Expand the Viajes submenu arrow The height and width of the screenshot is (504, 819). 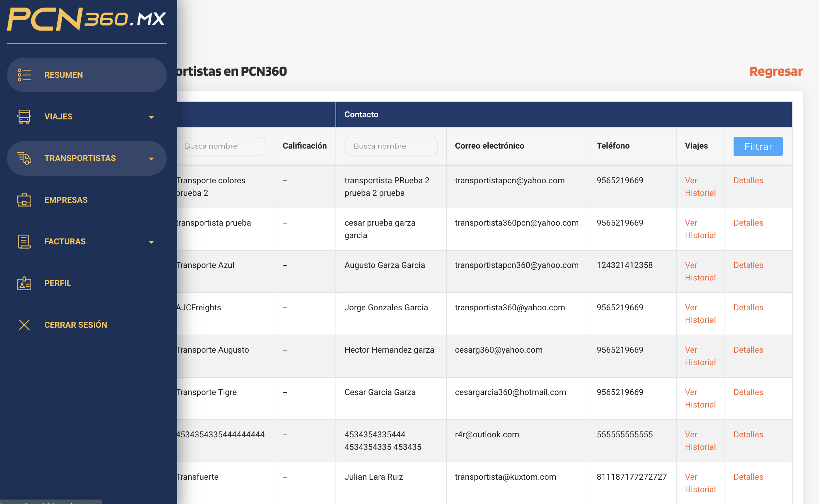click(151, 117)
